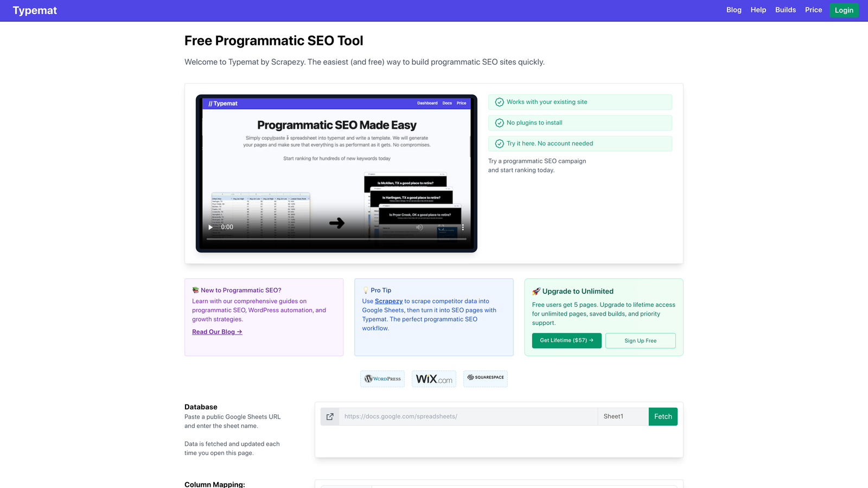Open the 'Read Our Blog' link
868x488 pixels.
pyautogui.click(x=216, y=331)
